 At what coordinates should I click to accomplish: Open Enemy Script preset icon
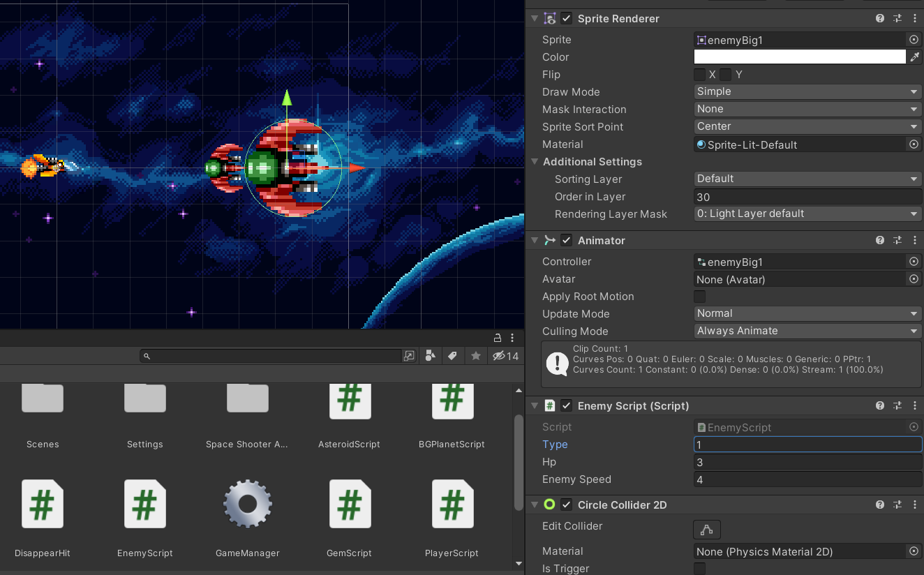897,405
